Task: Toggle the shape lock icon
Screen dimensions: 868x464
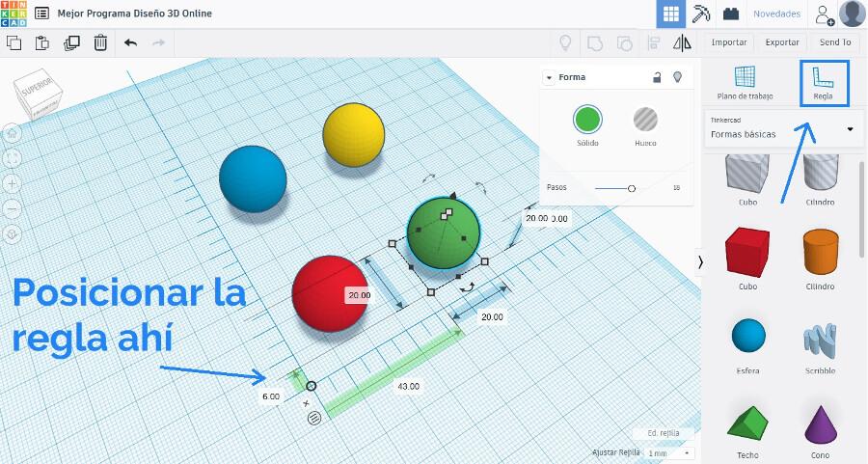Action: coord(657,77)
